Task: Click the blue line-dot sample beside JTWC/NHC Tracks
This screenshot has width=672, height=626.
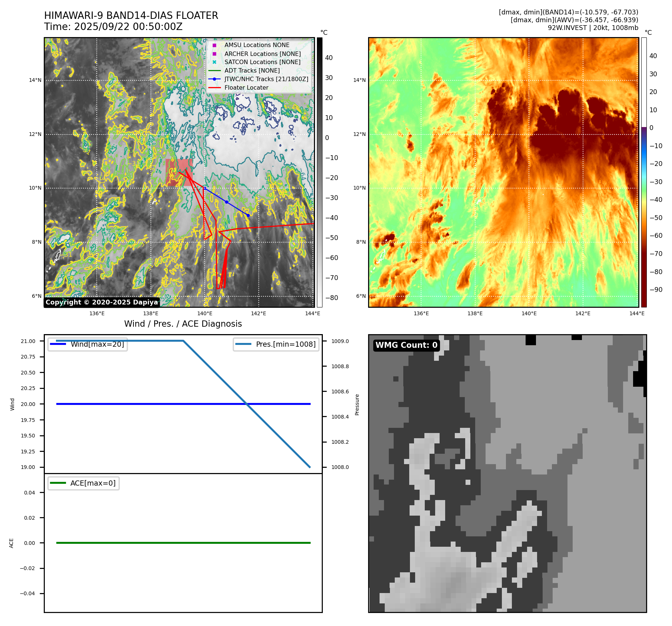Action: [x=214, y=79]
